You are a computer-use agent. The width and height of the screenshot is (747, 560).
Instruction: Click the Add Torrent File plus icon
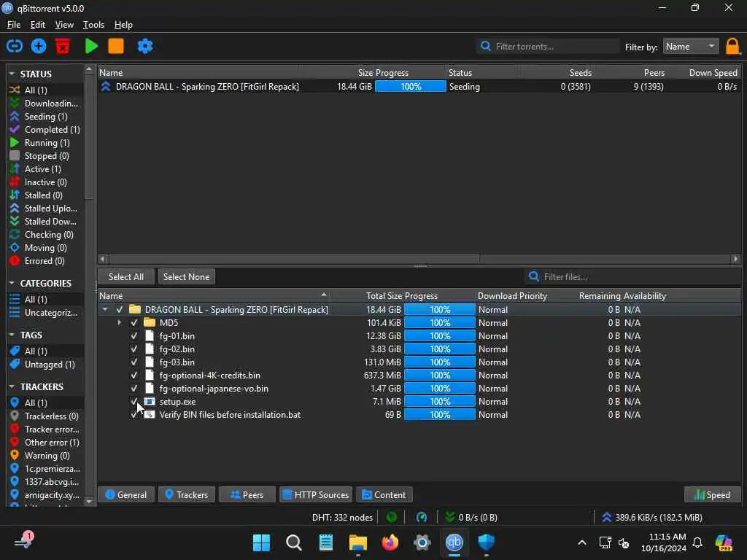click(x=39, y=46)
